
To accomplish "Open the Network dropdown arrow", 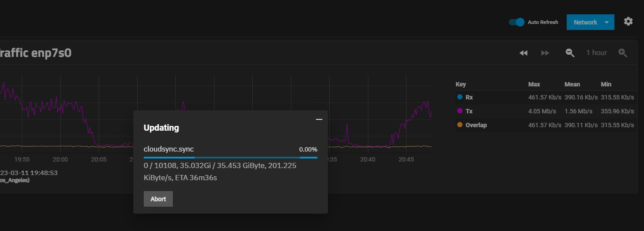I will (607, 22).
